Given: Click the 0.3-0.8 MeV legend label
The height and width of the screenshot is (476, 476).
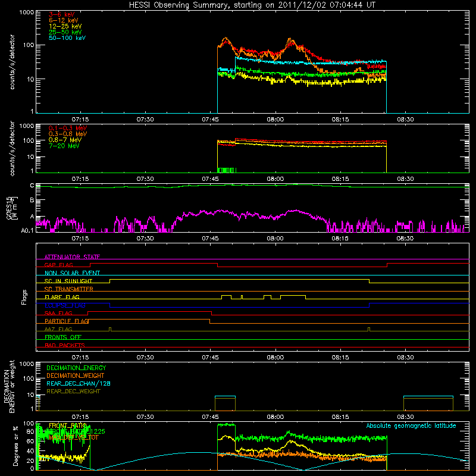Looking at the screenshot, I should [x=68, y=134].
